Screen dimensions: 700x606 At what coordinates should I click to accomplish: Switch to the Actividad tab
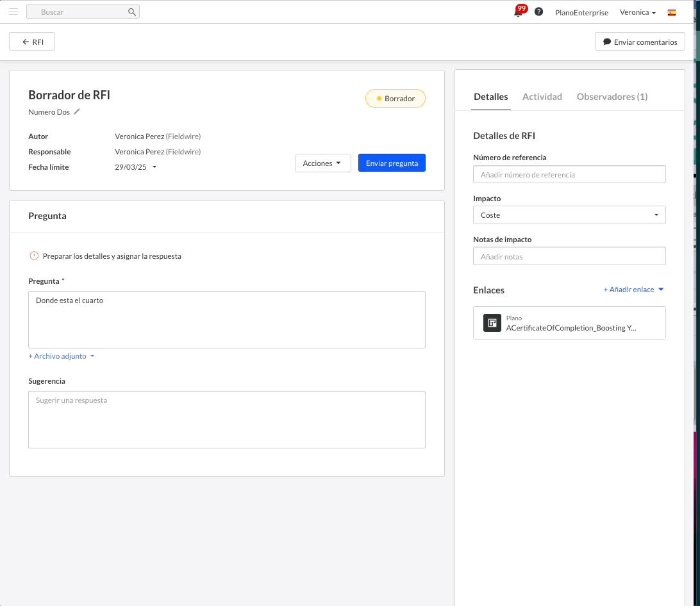(x=542, y=97)
